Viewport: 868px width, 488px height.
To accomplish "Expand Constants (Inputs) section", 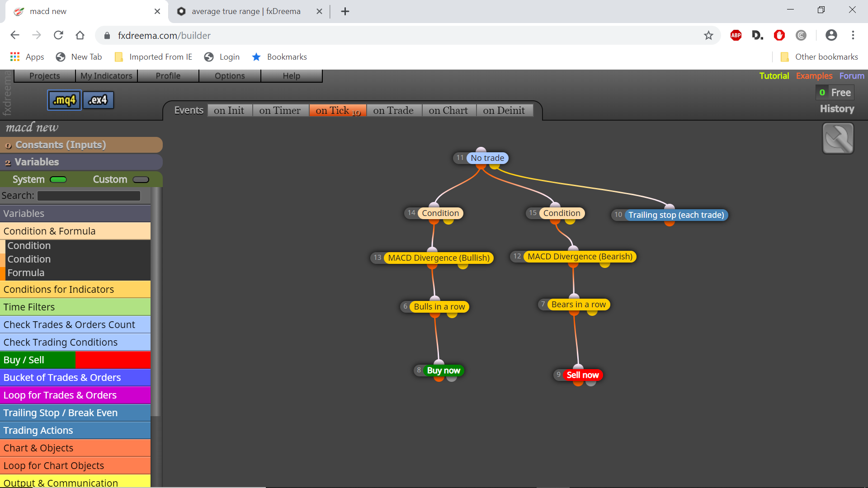I will click(81, 145).
